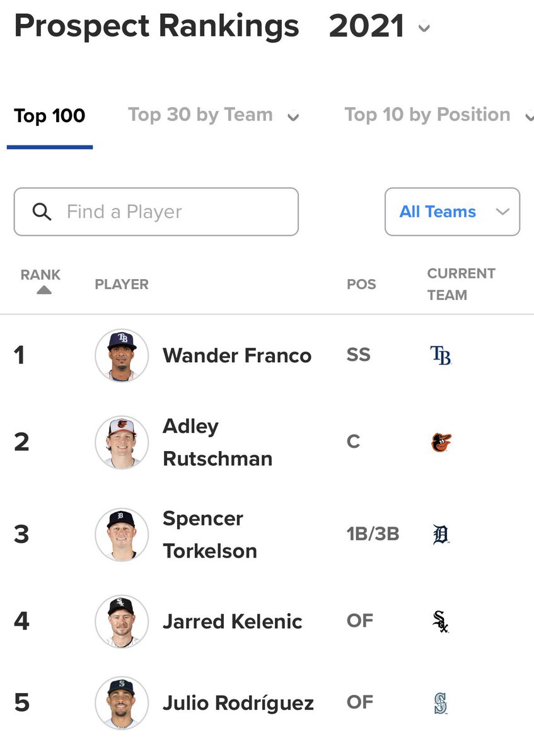Open the rank 3 prospect's name link
This screenshot has width=534, height=756.
point(210,535)
